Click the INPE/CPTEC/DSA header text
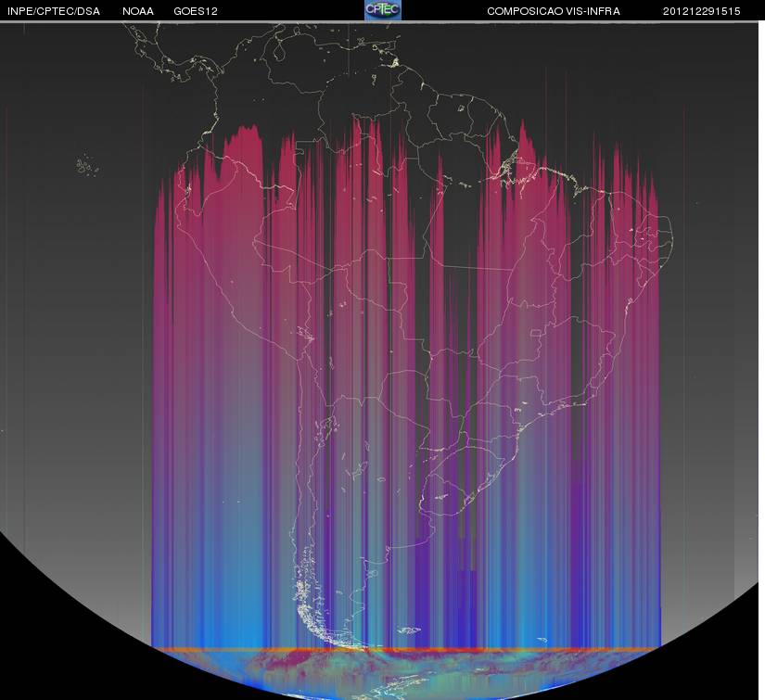Viewport: 765px width, 700px height. [x=54, y=11]
